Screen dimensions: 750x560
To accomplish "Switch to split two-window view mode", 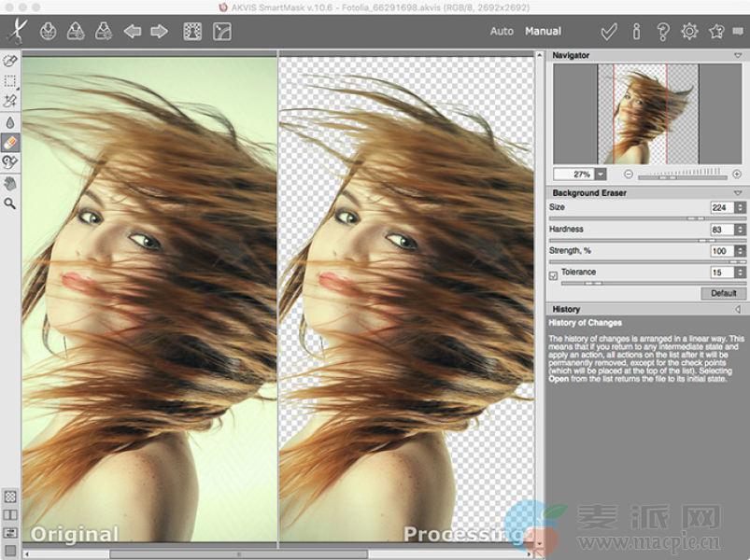I will (x=10, y=514).
